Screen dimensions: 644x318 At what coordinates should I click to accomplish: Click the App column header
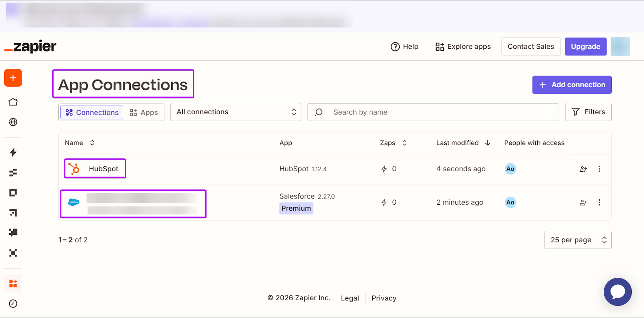click(x=286, y=143)
